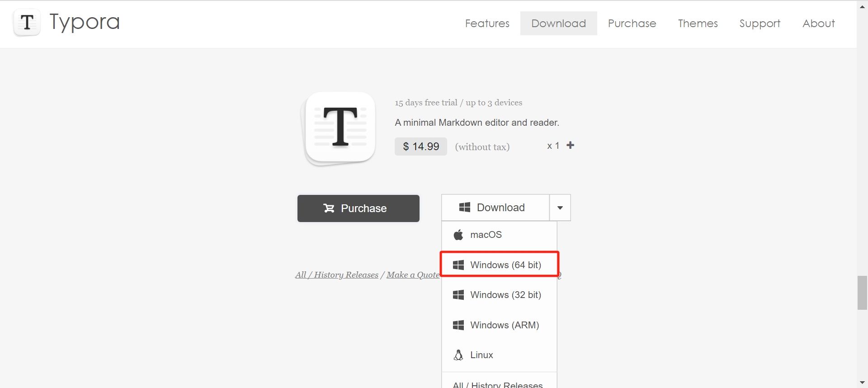
Task: Click the dark Purchase button
Action: coord(359,208)
